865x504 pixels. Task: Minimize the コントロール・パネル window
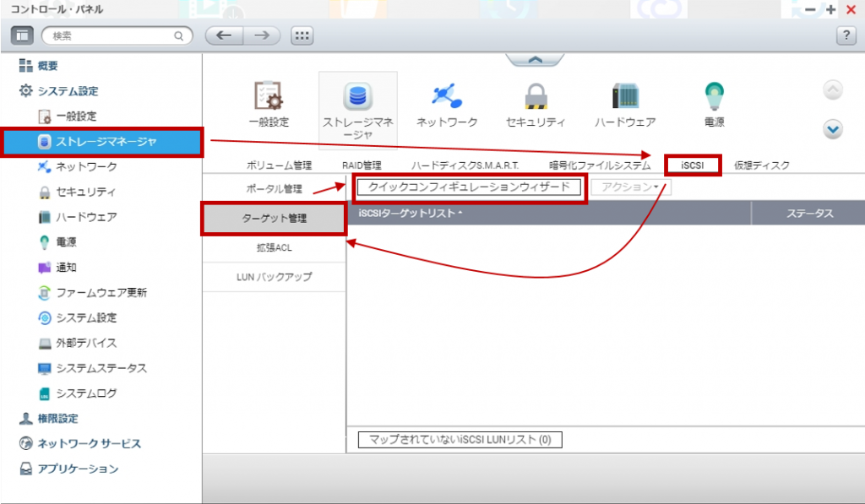pos(810,9)
